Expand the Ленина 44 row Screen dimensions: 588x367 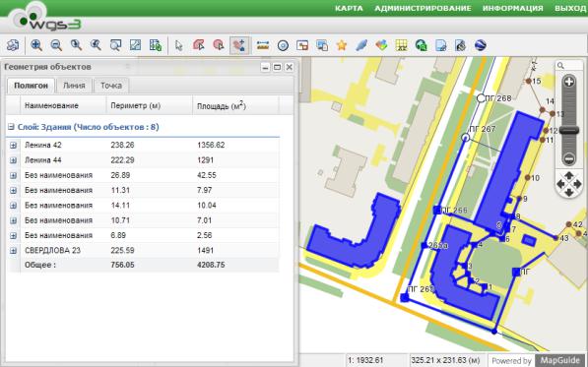pyautogui.click(x=13, y=160)
